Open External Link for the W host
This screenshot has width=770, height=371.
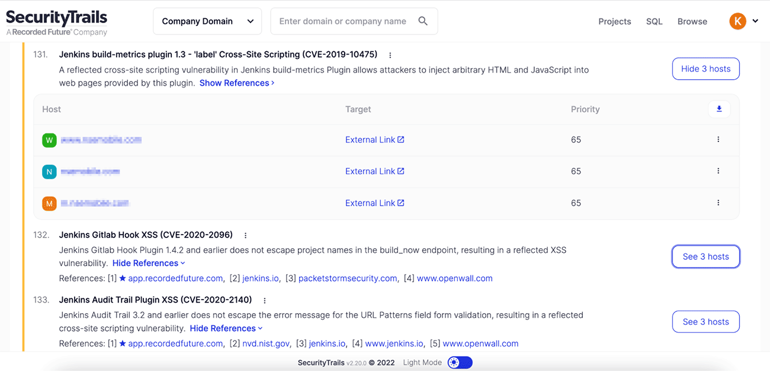point(375,140)
